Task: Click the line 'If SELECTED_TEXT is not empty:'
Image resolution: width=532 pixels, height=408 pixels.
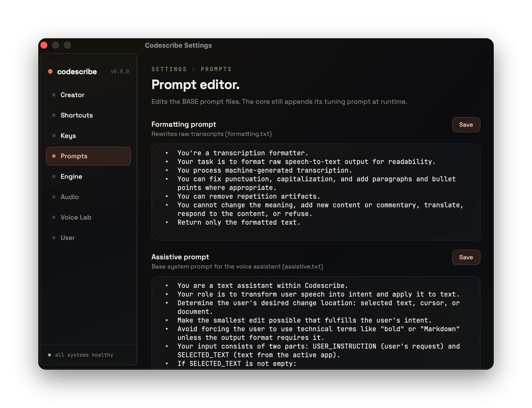Action: (237, 364)
